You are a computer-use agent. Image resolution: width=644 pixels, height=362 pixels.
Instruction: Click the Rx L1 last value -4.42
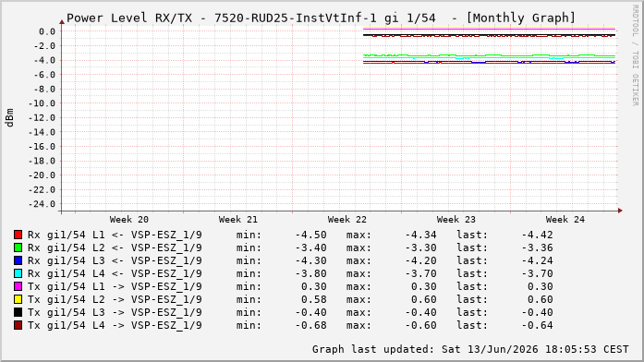tap(537, 235)
